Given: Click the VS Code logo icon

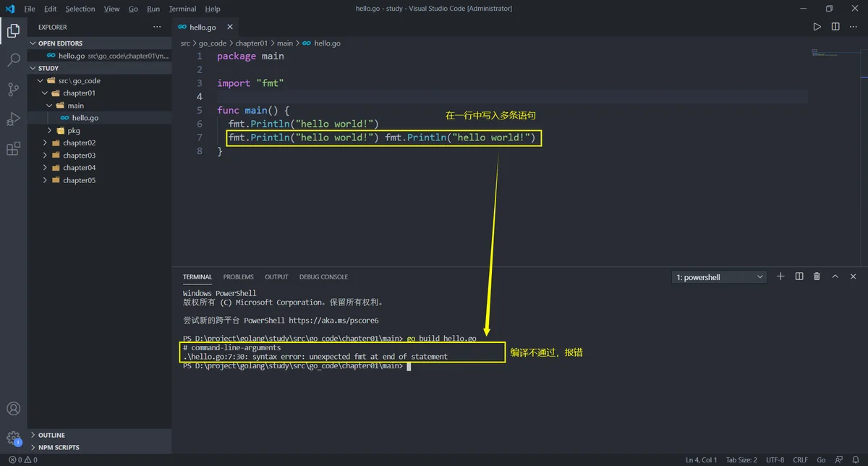Looking at the screenshot, I should click(x=10, y=9).
